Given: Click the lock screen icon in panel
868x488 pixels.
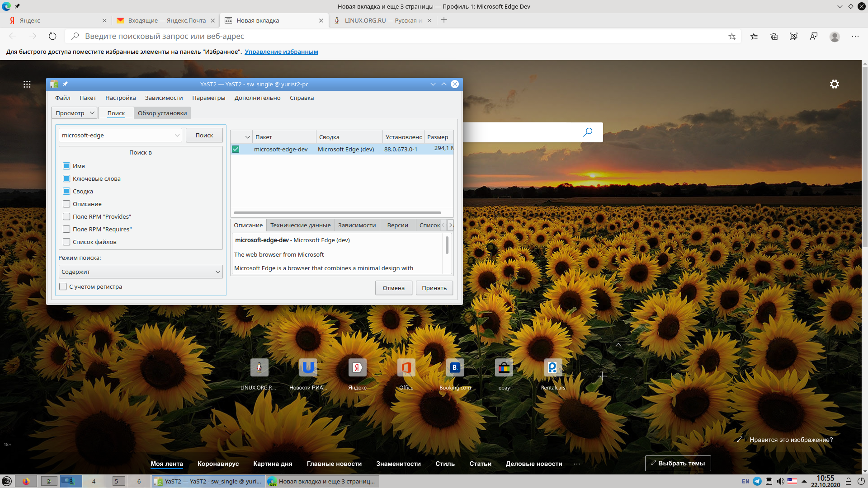Looking at the screenshot, I should 849,481.
